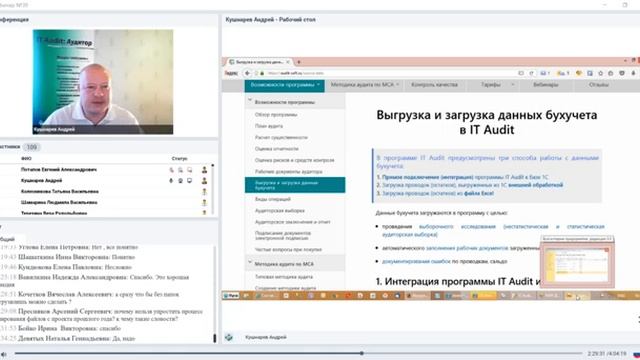Click the screen icon in Потапов Евгений's row
Image resolution: width=640 pixels, height=360 pixels.
tap(189, 170)
